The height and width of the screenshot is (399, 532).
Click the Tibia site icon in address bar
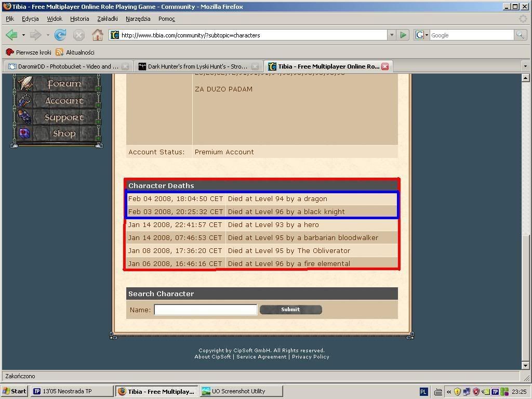pos(115,35)
